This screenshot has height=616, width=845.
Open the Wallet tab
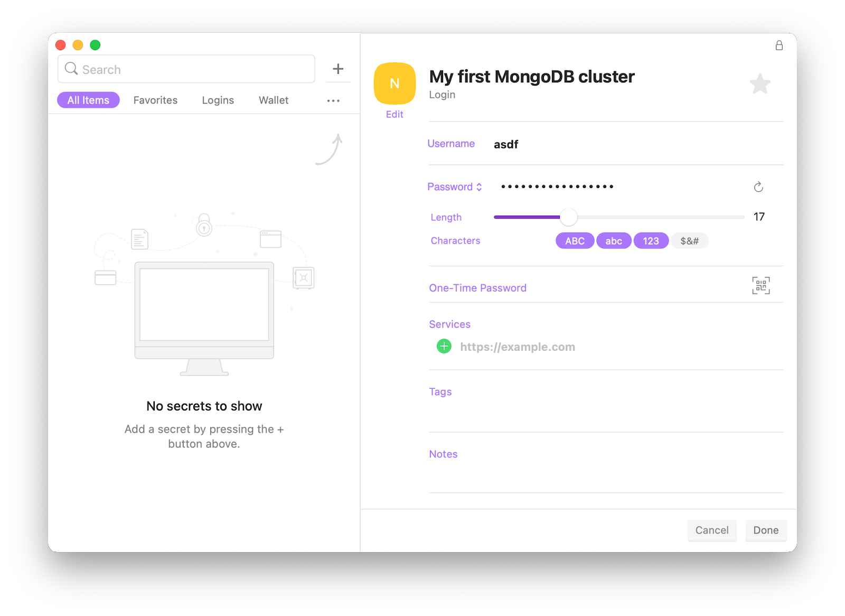pos(273,100)
